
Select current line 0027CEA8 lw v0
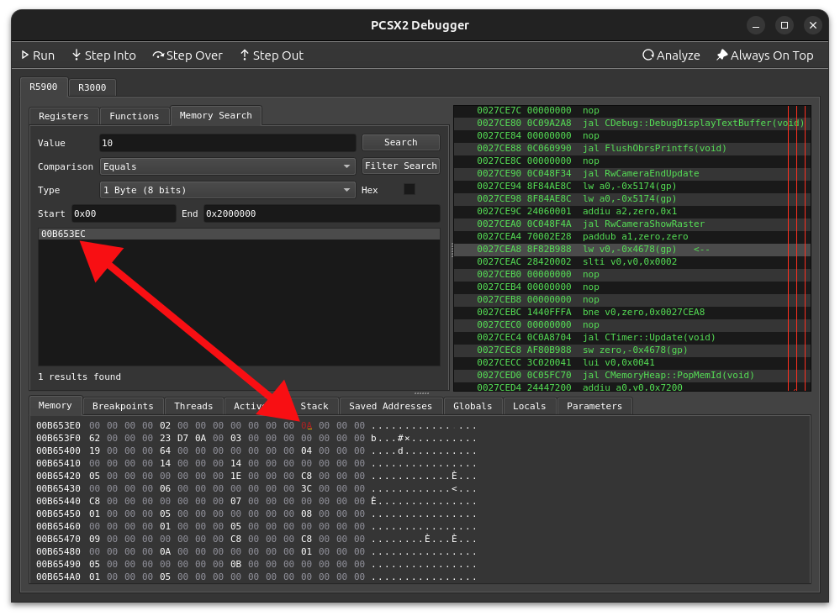[632, 249]
